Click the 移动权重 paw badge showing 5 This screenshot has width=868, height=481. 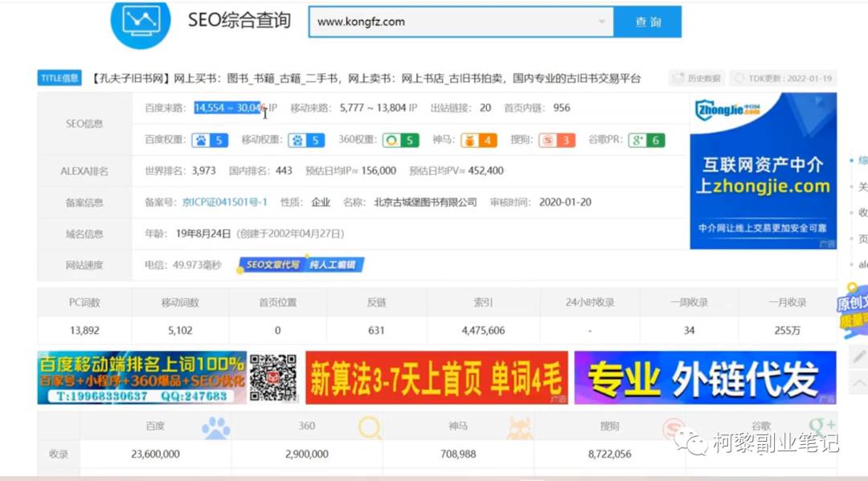tap(306, 141)
